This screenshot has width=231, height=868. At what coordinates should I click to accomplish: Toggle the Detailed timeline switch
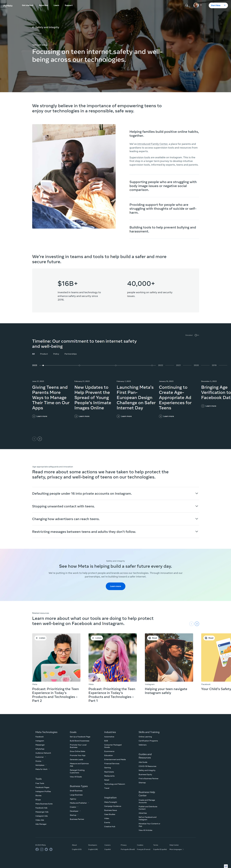[x=197, y=335]
